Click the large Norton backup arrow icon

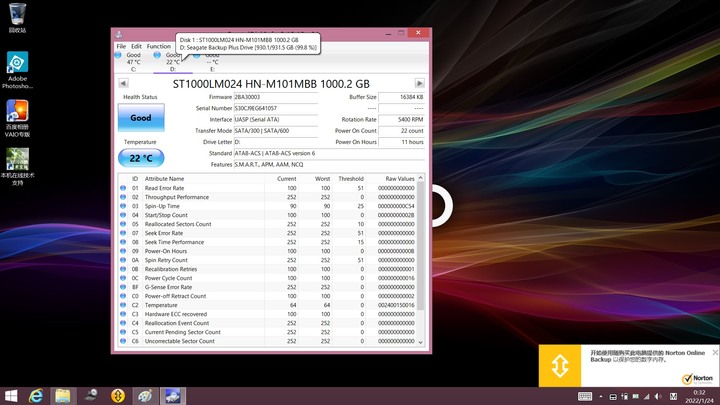(x=560, y=366)
